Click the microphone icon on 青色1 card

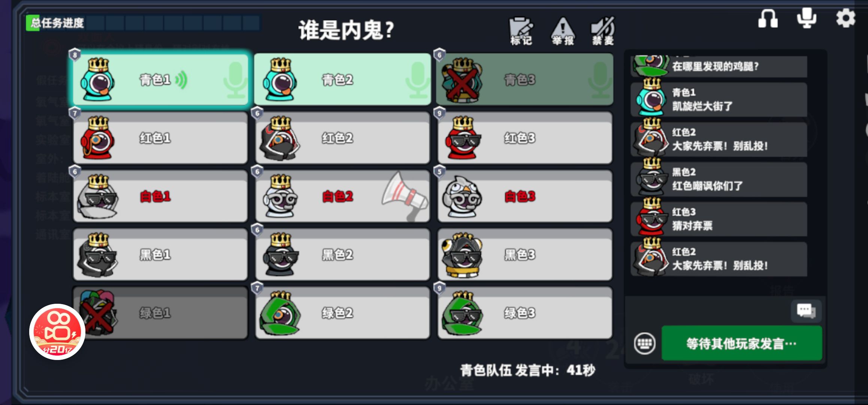coord(236,80)
